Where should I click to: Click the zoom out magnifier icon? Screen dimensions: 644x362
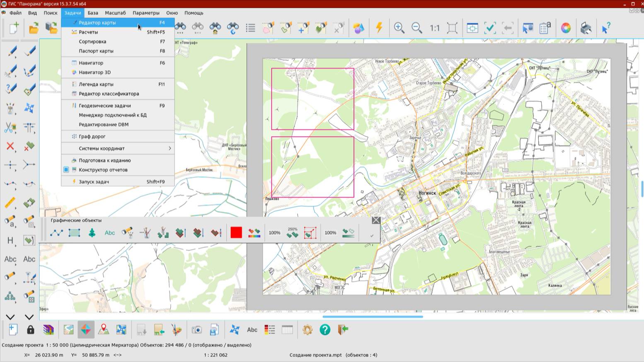[x=416, y=28]
